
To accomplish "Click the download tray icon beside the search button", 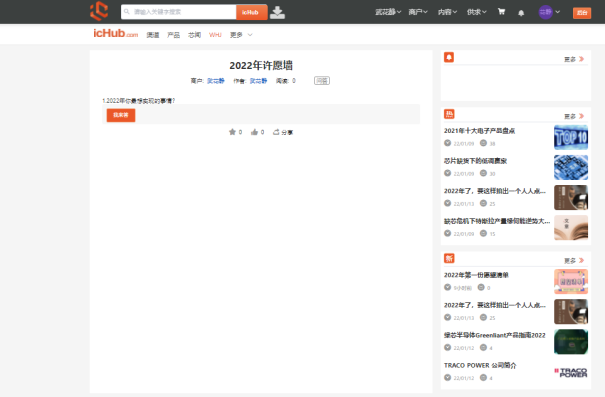I will coord(277,12).
